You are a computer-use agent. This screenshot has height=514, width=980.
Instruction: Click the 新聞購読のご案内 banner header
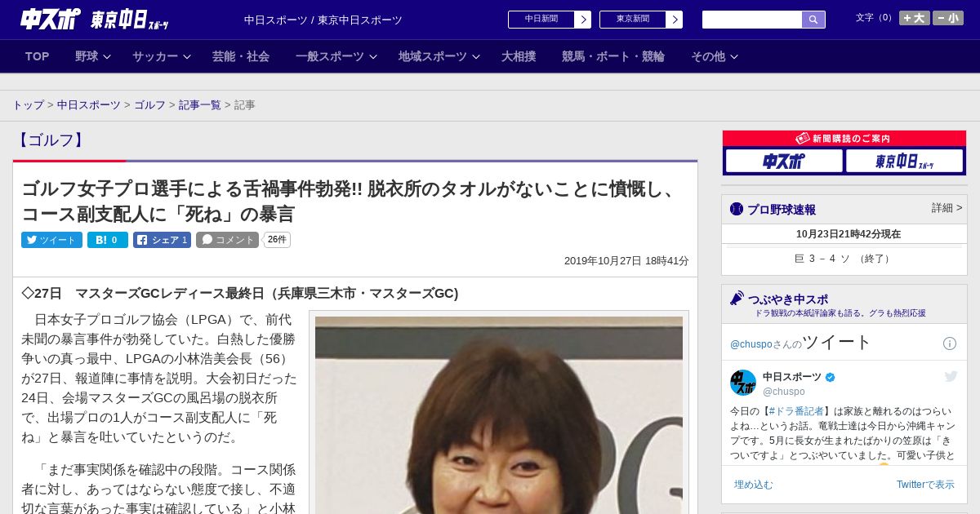844,139
